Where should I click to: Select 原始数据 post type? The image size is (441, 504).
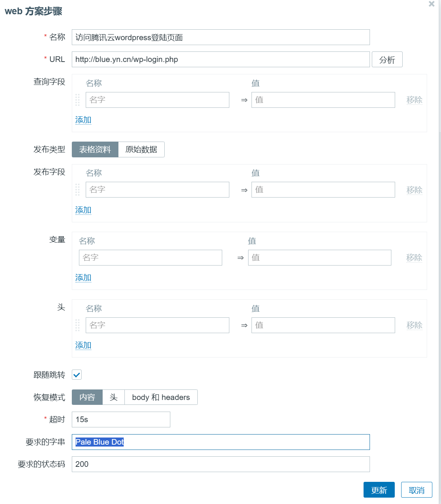pos(141,149)
